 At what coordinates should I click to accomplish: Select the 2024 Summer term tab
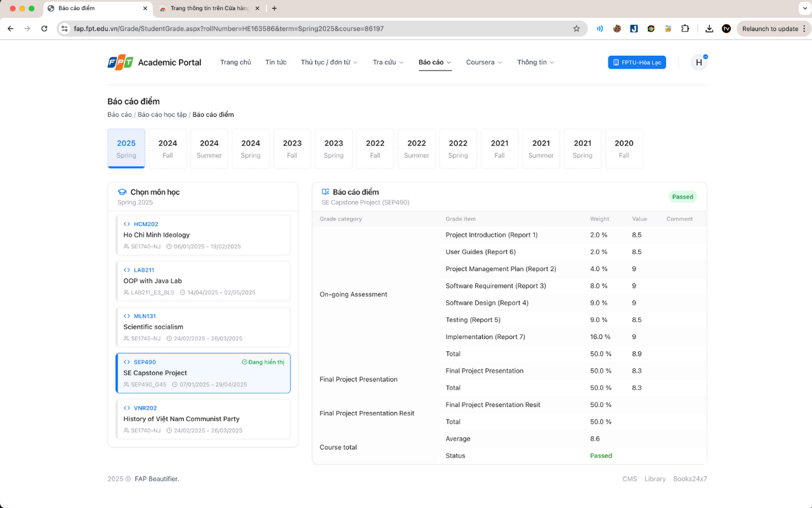(209, 149)
